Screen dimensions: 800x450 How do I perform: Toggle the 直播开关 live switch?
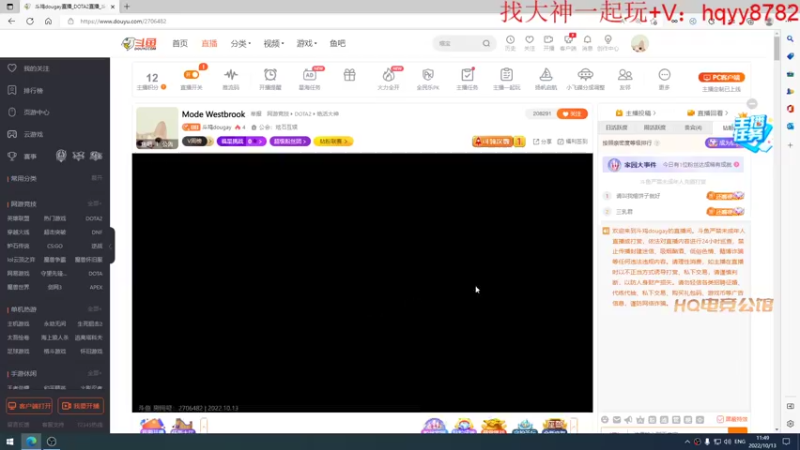point(191,75)
